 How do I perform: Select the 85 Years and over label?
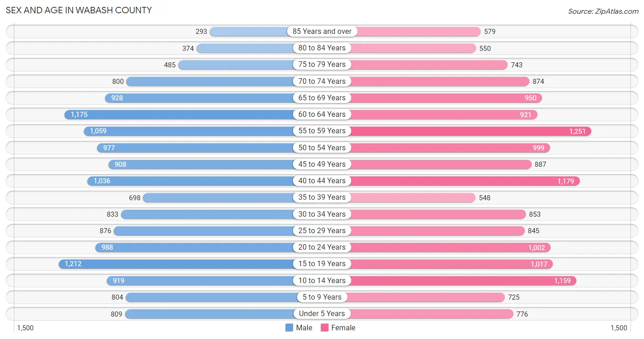tap(322, 31)
